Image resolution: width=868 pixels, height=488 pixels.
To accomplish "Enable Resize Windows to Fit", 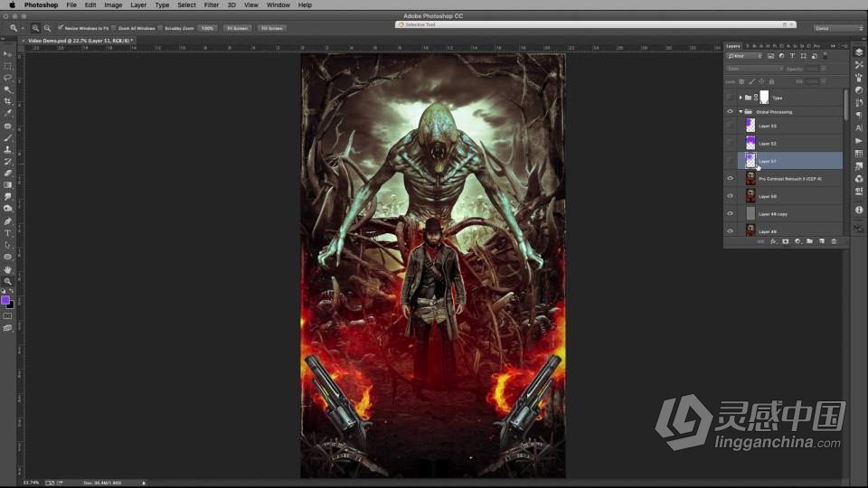I will [x=61, y=28].
